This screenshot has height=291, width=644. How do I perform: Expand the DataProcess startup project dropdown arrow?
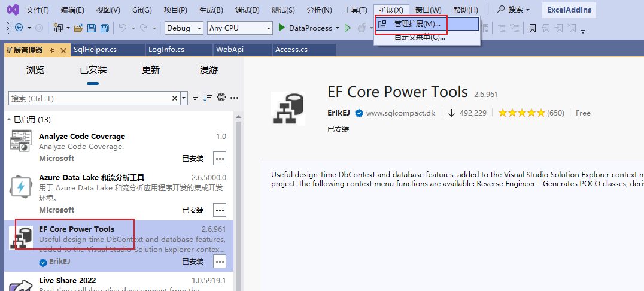click(x=338, y=28)
